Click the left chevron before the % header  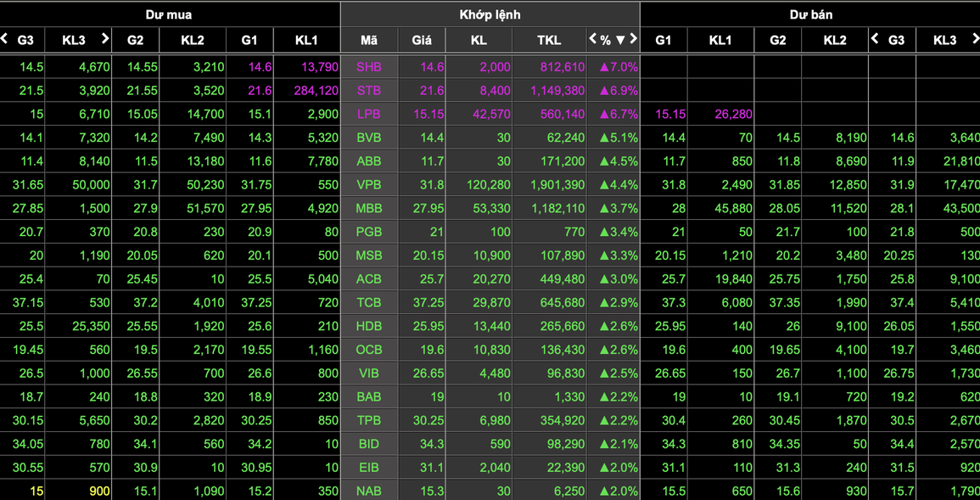[x=592, y=39]
